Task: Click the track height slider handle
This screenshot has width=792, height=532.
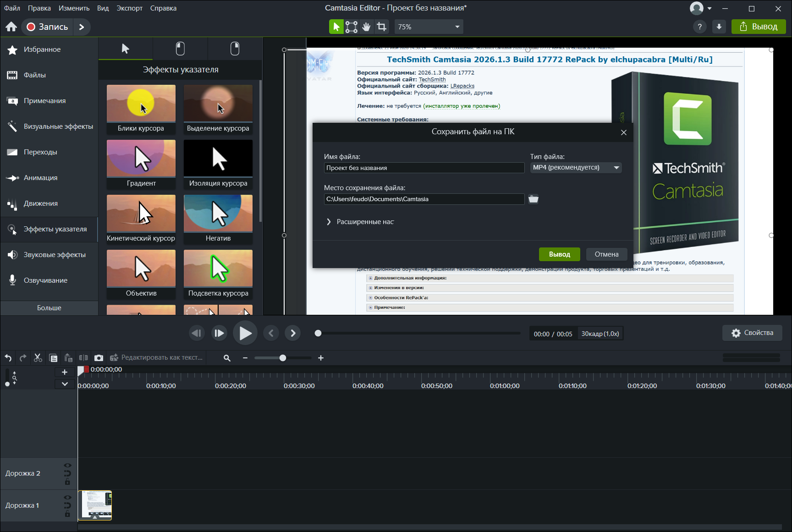Action: [x=7, y=384]
